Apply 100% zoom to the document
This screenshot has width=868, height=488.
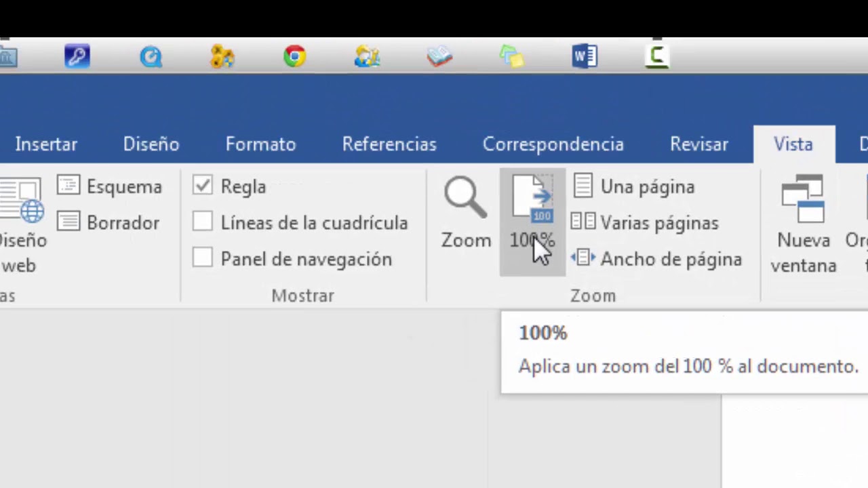tap(532, 210)
